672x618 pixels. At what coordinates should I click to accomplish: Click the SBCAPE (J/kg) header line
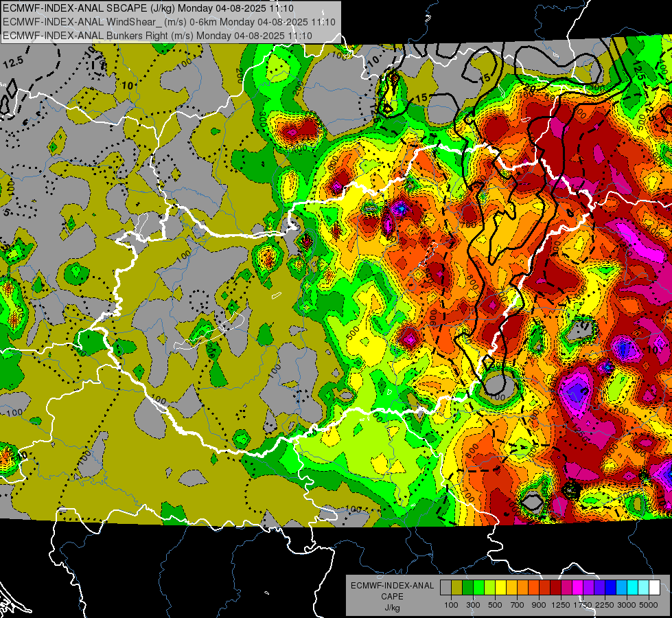(x=148, y=8)
